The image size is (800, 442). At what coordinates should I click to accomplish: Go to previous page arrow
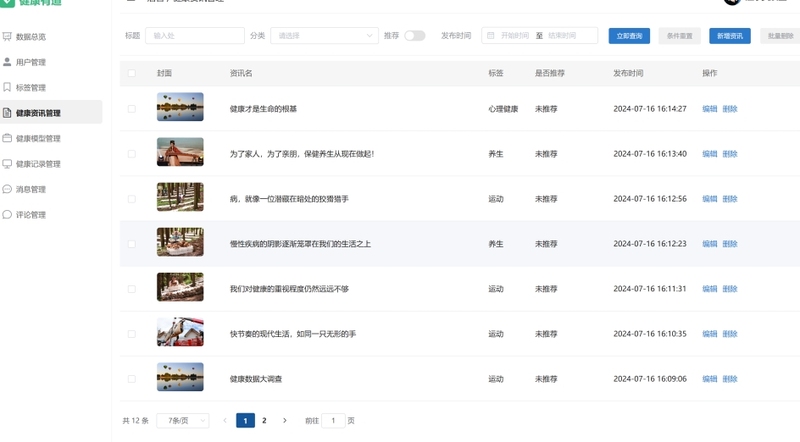point(225,421)
